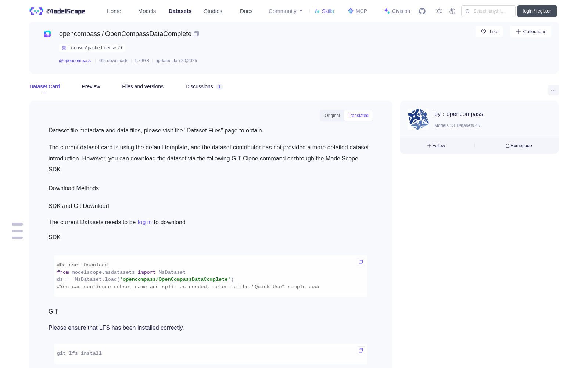Click the '1.79GB' size value
The height and width of the screenshot is (368, 588).
coord(142,61)
